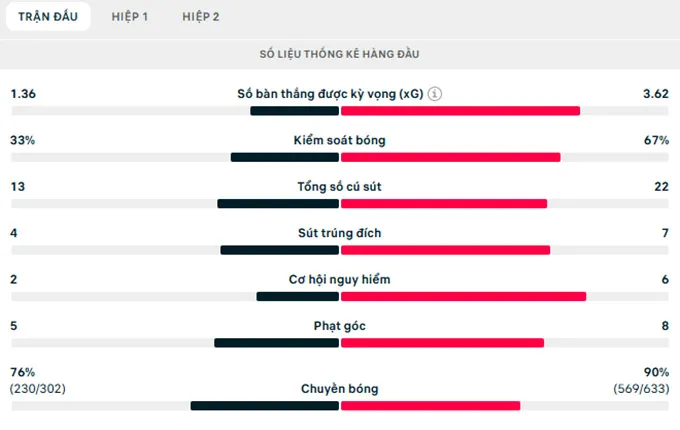This screenshot has width=680, height=430.
Task: Click the Số liệu thống kê hàng đầu header
Action: click(340, 52)
